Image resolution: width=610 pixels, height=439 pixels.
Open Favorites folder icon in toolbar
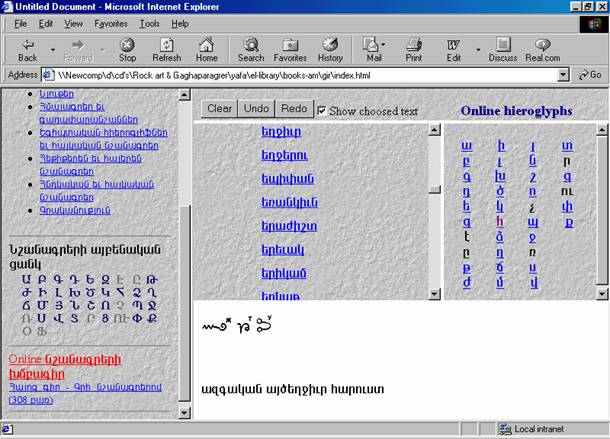[290, 44]
